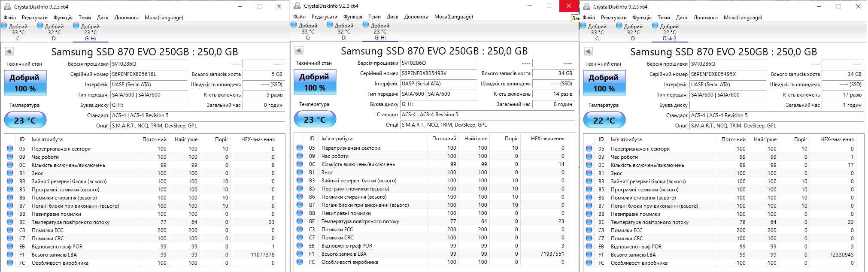The width and height of the screenshot is (868, 272).
Task: Select Час роботи row in right window
Action: tap(720, 157)
